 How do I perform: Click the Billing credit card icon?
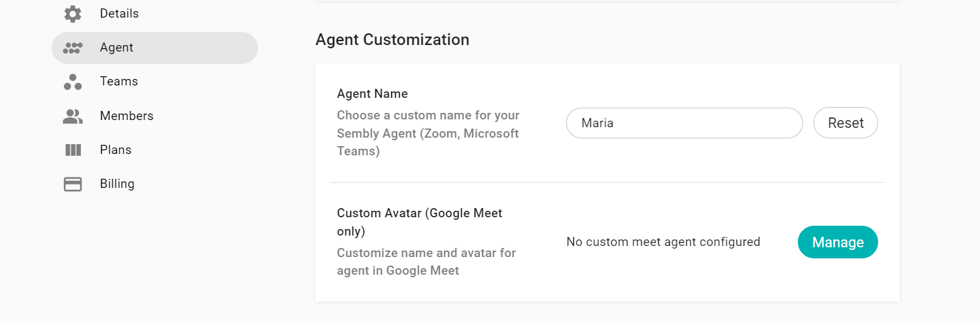(72, 184)
